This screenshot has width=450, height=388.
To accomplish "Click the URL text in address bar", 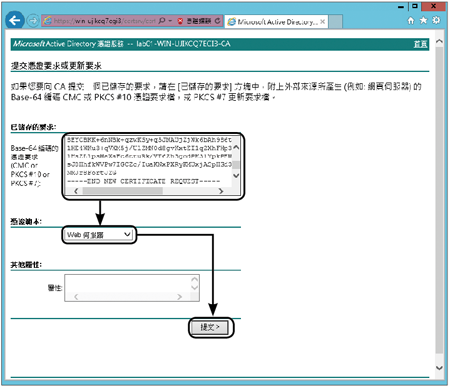I will pos(104,21).
